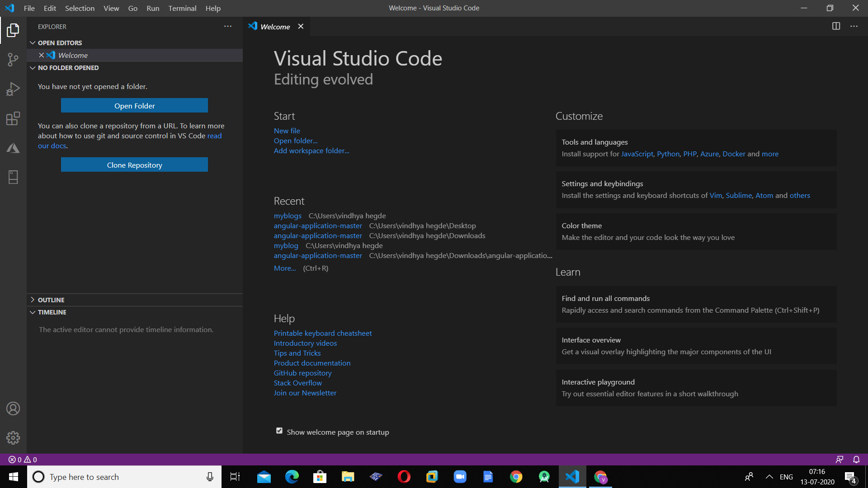The height and width of the screenshot is (488, 868).
Task: Click the Welcome tab
Action: (x=275, y=26)
